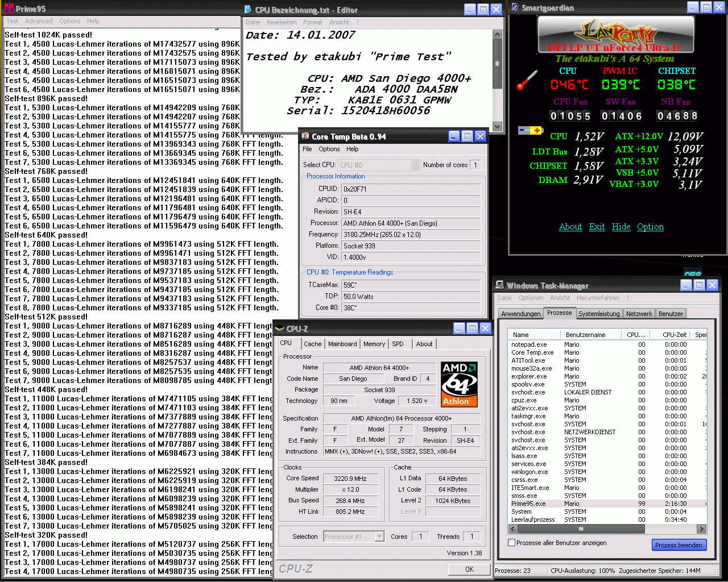Click the down arrow of the Editor scrollbar
This screenshot has height=582, width=728.
[x=497, y=126]
